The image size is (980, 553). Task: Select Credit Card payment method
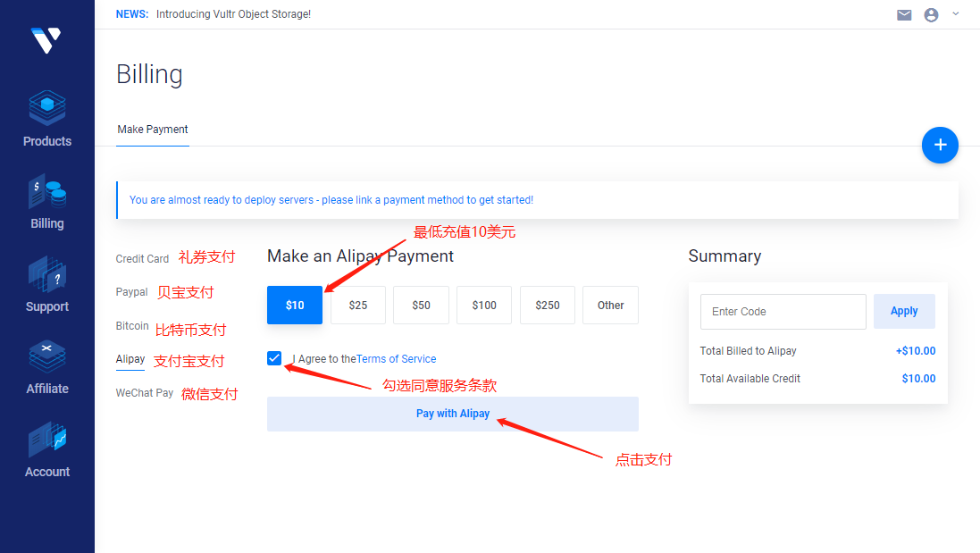pos(142,259)
